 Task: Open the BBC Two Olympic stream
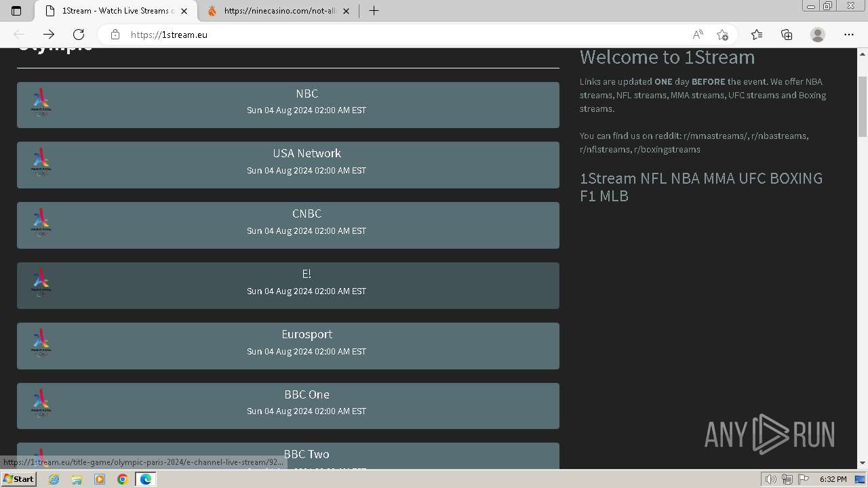[288, 455]
